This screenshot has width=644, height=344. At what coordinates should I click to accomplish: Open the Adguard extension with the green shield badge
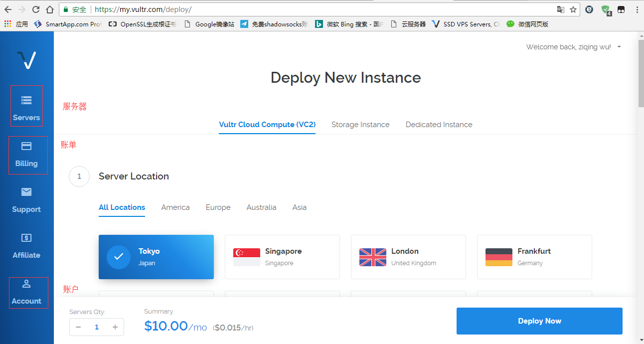607,9
